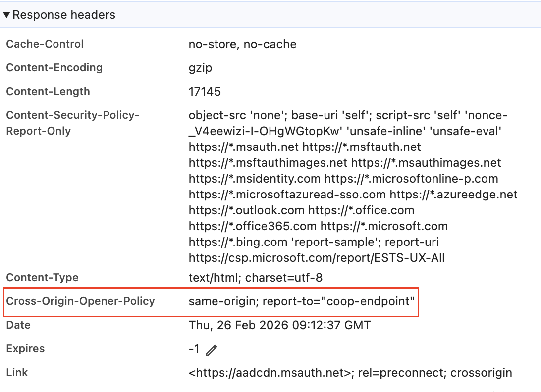Select the Content-Type header name
541x392 pixels.
click(x=43, y=278)
